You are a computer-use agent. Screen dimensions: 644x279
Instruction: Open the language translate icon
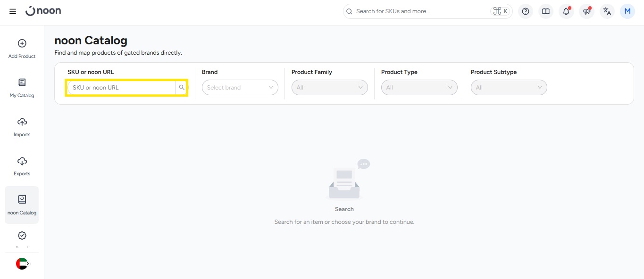[x=607, y=11]
